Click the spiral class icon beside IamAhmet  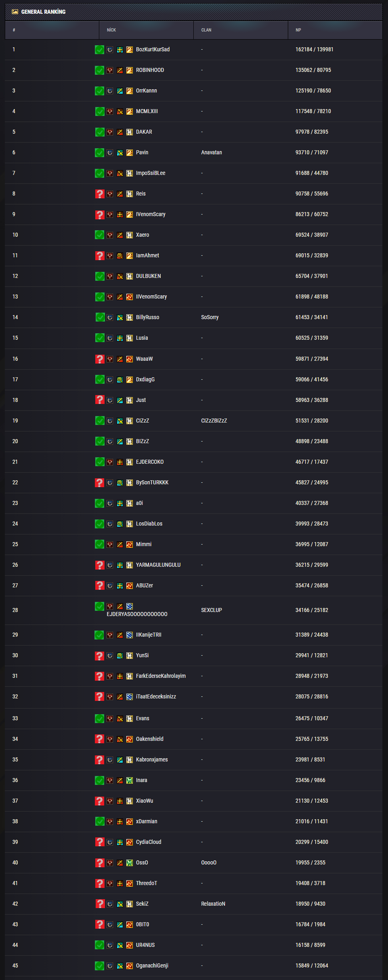(x=120, y=256)
